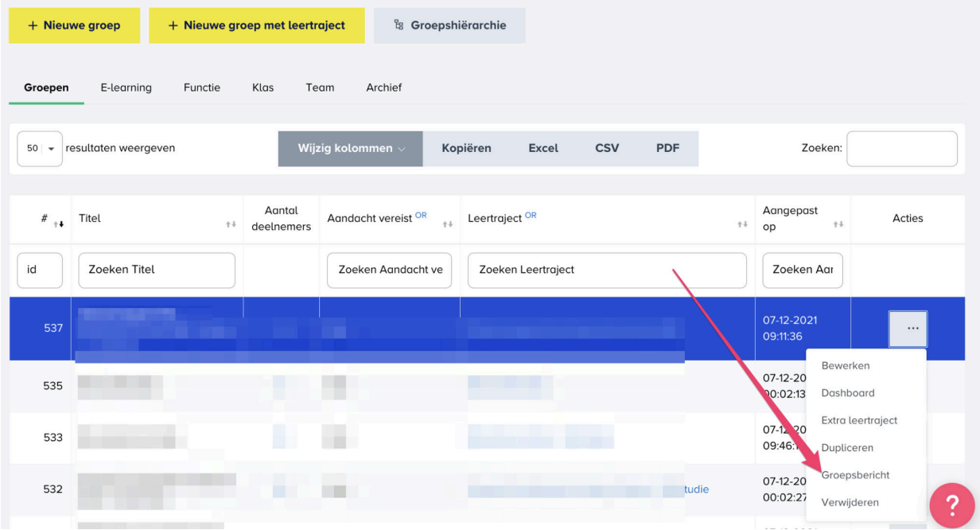Open the 50 results per page dropdown

tap(40, 149)
